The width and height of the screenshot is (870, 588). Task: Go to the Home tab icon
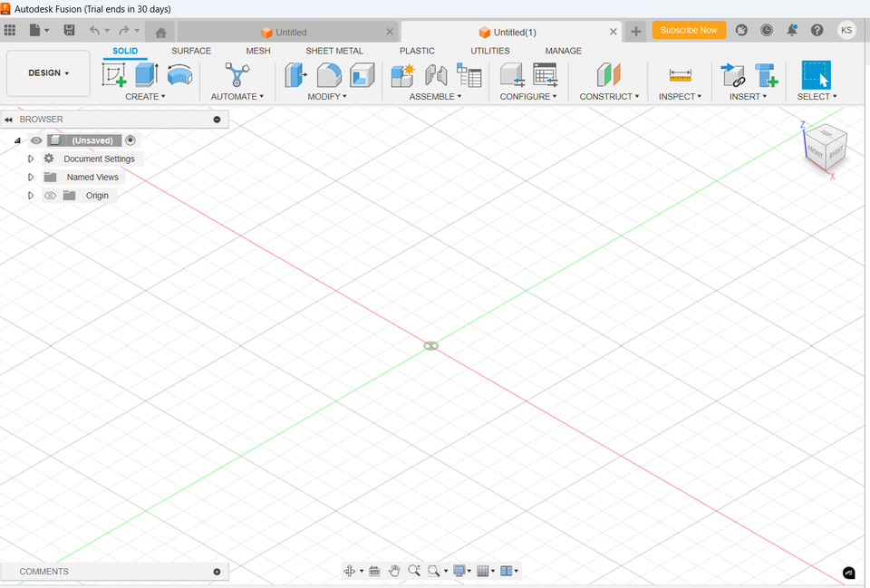(161, 33)
